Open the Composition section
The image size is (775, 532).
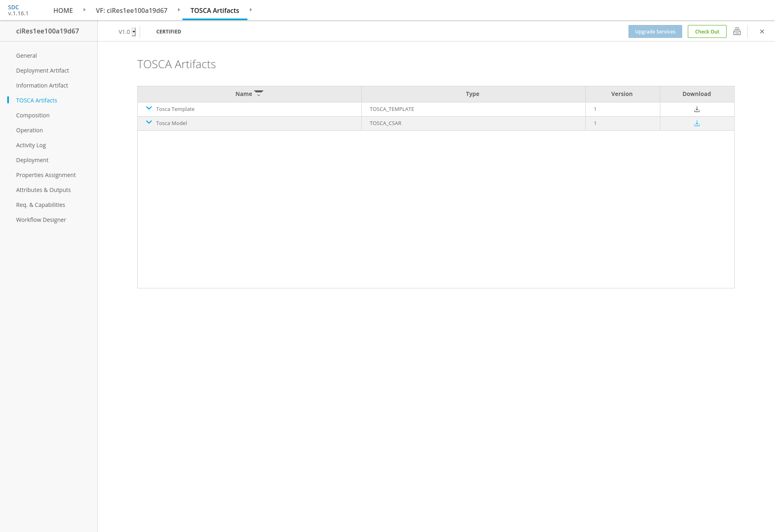click(x=33, y=115)
